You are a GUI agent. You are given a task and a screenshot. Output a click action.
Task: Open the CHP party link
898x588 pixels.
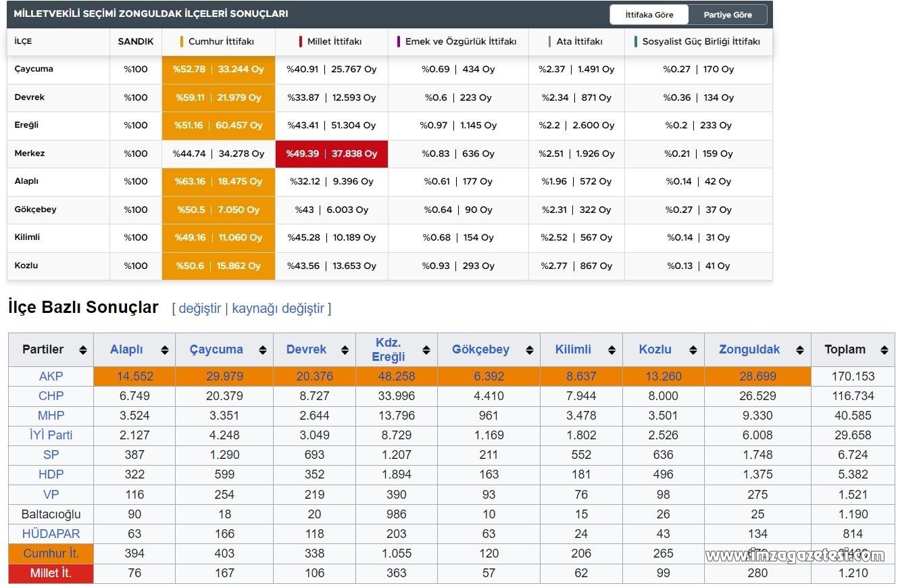coord(51,396)
